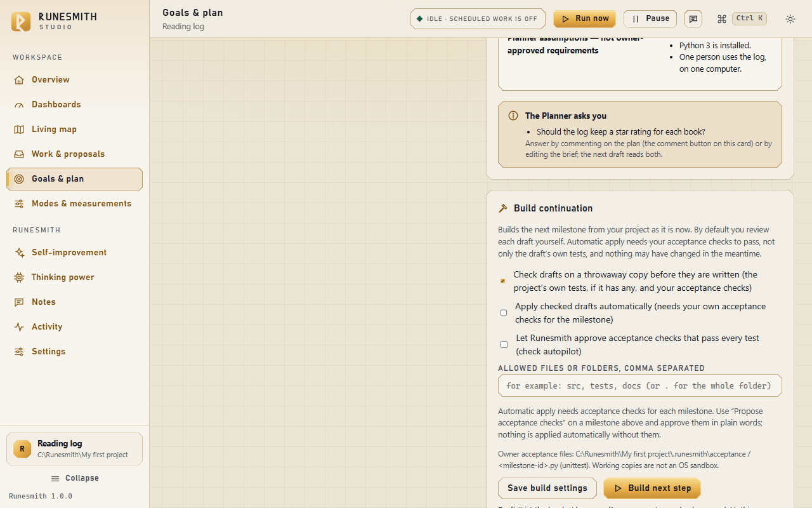Click Save build settings
This screenshot has width=812, height=508.
pyautogui.click(x=547, y=488)
